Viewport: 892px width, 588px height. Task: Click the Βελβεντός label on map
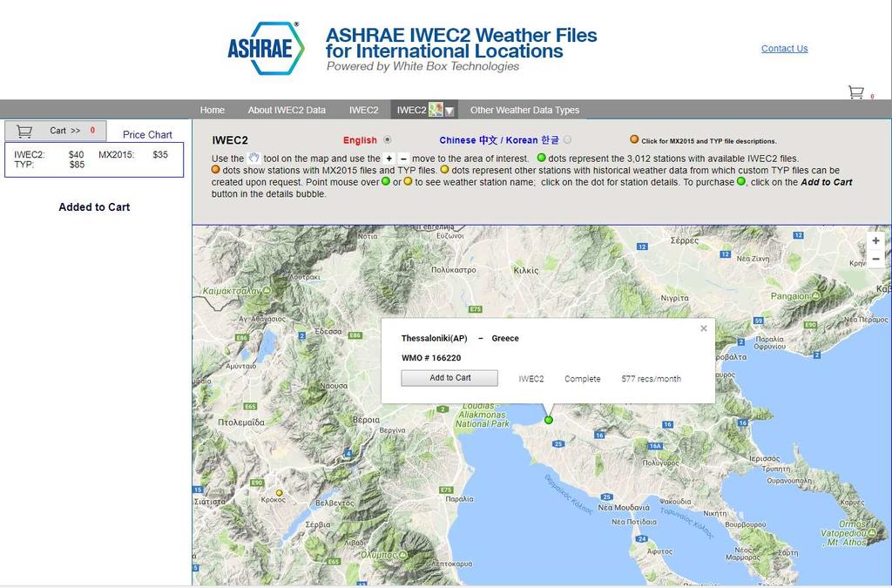334,503
